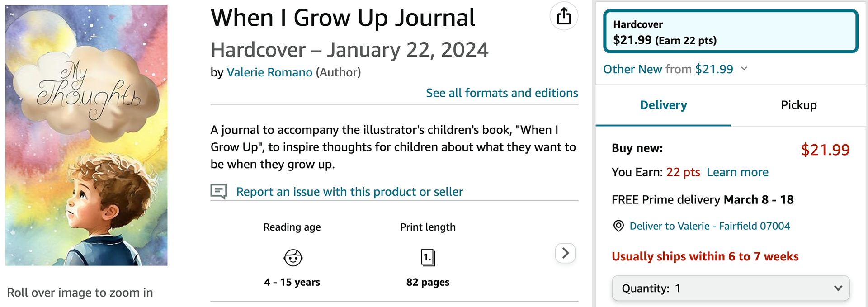The height and width of the screenshot is (307, 868).
Task: Click the delivery location pin icon
Action: [618, 226]
